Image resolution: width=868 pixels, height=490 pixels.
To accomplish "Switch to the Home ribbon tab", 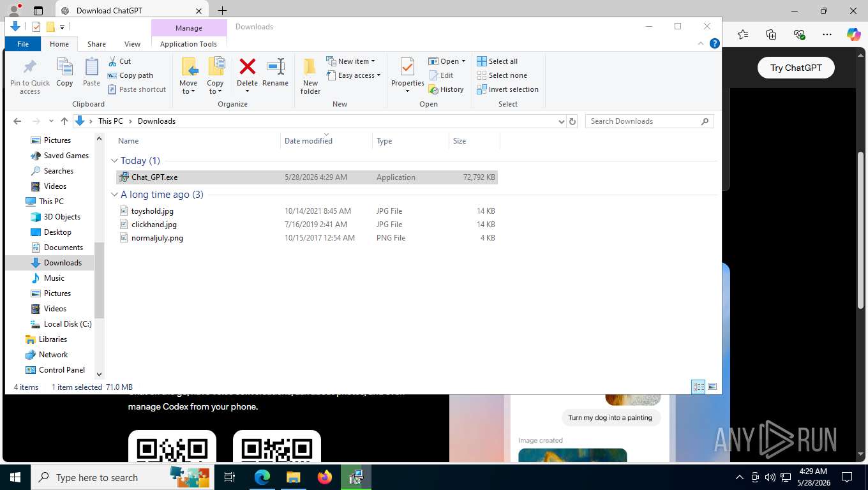I will [x=59, y=44].
